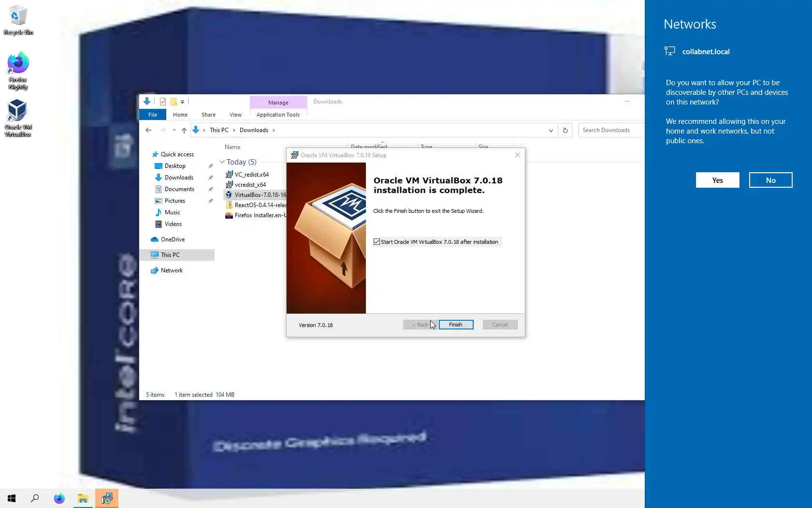Open Pictures in the navigation pane
Viewport: 812px width, 508px height.
click(174, 201)
